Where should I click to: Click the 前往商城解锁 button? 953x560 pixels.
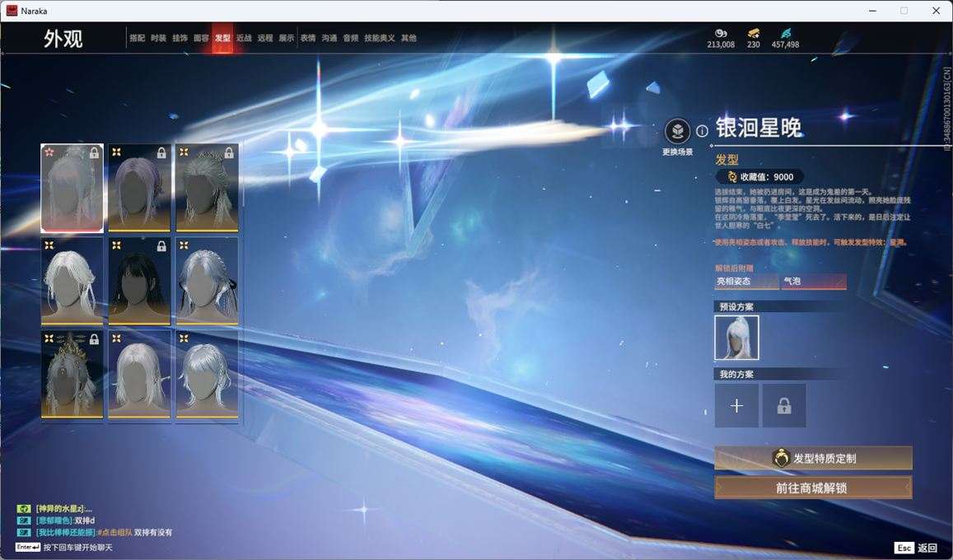[812, 487]
